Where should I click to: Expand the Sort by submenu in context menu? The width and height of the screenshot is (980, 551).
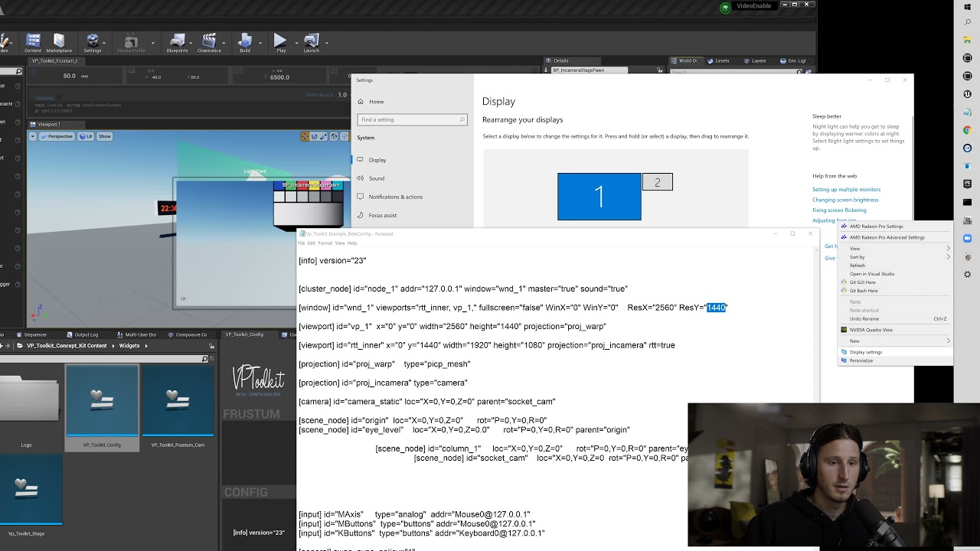[x=895, y=257]
